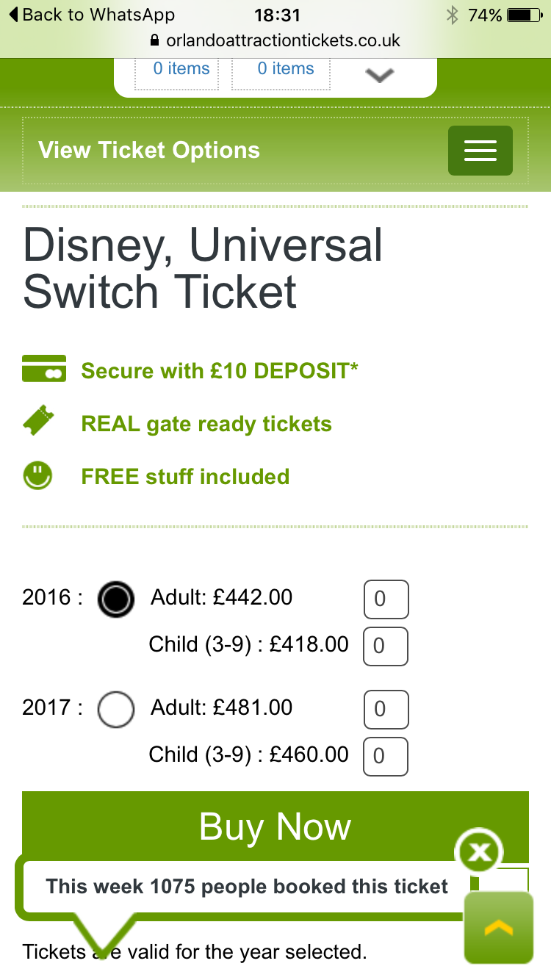Click the 2016 Child quantity field

pos(386,646)
